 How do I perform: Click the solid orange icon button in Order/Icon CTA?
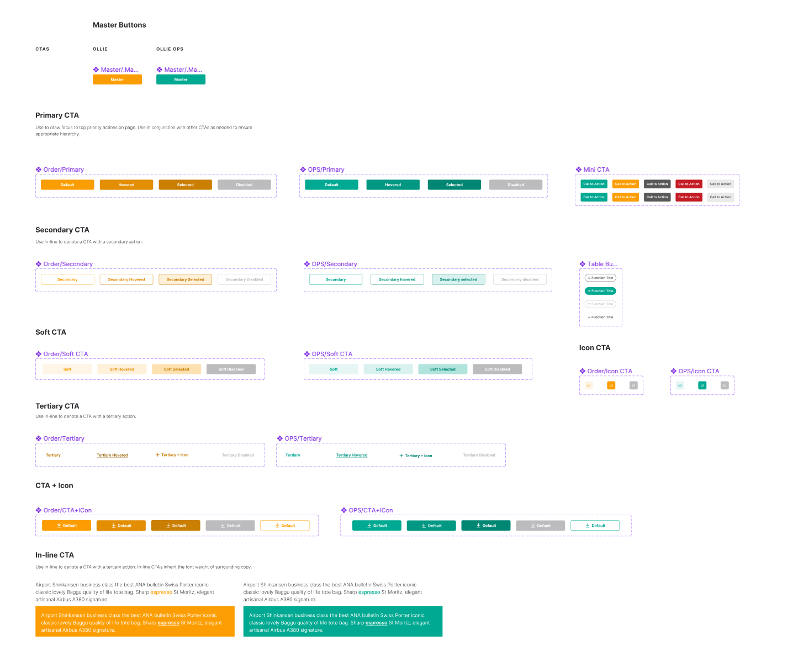[x=611, y=385]
